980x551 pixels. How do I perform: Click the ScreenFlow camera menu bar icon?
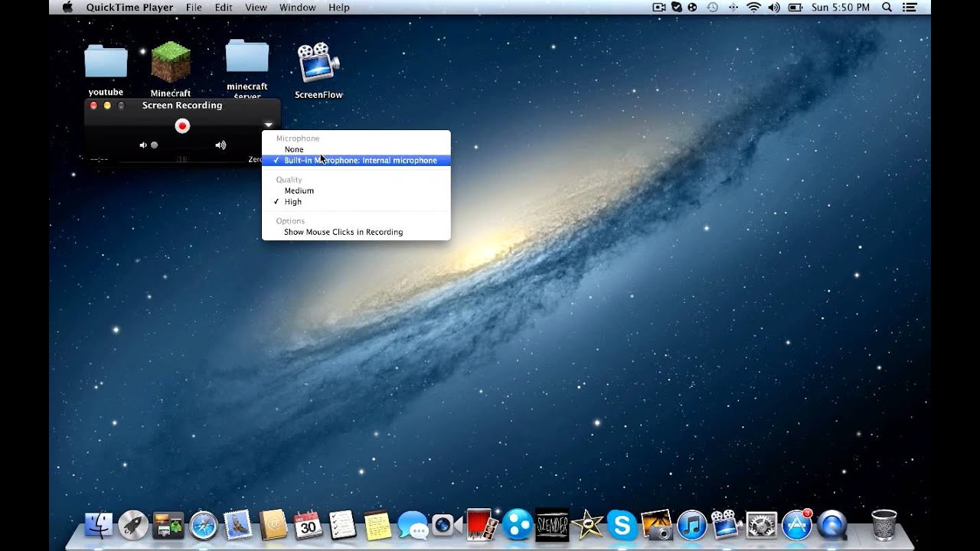659,8
